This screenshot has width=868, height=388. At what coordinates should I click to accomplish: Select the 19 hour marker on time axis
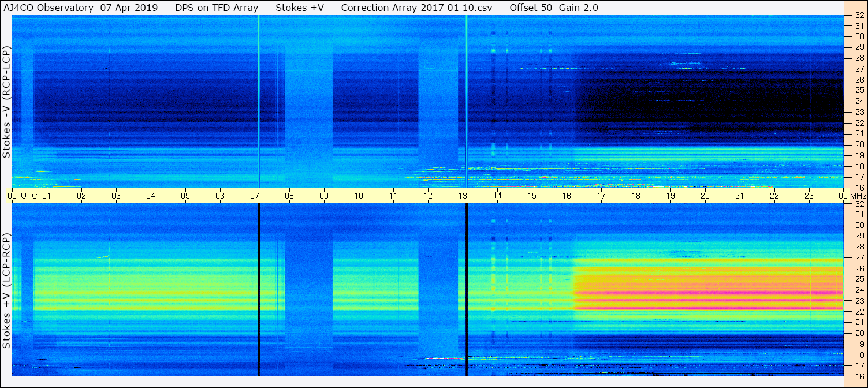[x=670, y=196]
